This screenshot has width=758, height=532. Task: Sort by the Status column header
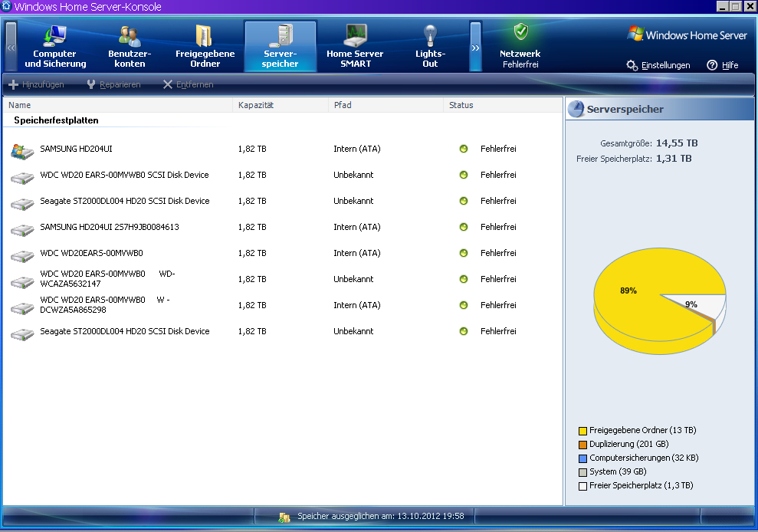click(503, 105)
